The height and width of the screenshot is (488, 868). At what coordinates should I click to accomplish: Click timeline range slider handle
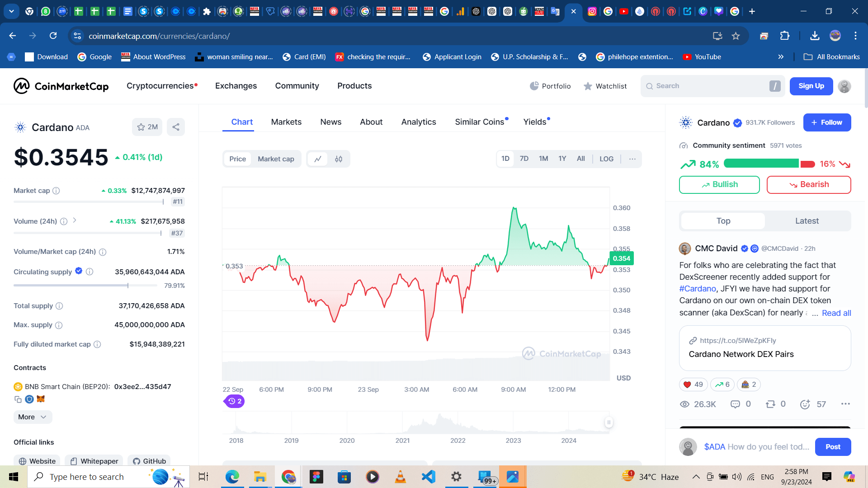(609, 422)
